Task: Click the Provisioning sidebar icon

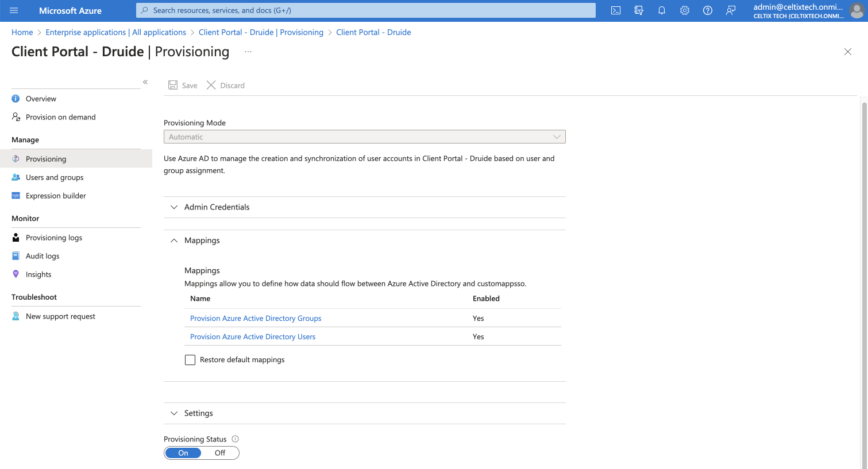Action: pos(16,159)
